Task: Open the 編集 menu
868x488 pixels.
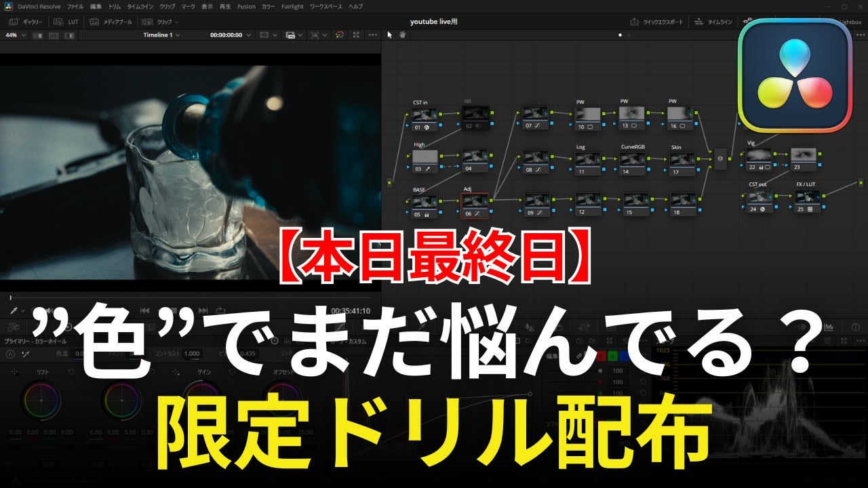Action: (96, 6)
